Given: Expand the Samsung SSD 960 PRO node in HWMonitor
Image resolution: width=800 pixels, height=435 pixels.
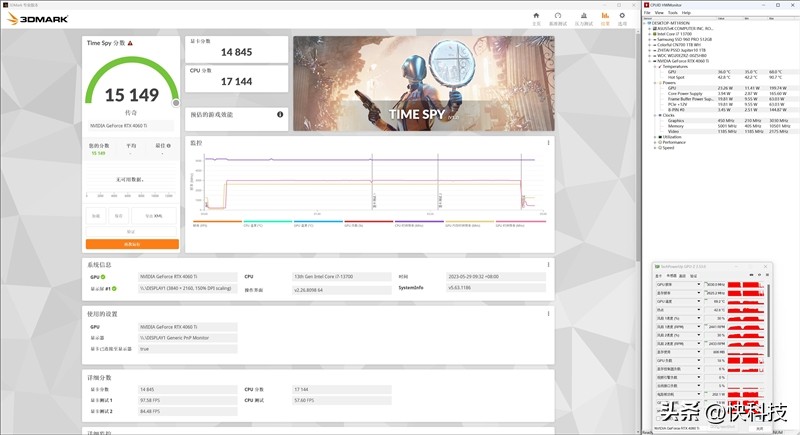Looking at the screenshot, I should click(649, 39).
